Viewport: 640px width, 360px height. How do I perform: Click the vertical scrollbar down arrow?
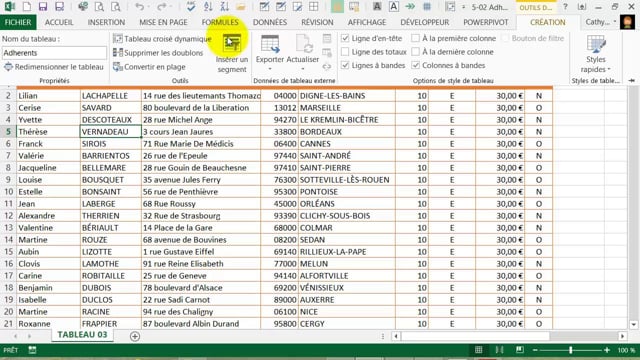[x=633, y=325]
